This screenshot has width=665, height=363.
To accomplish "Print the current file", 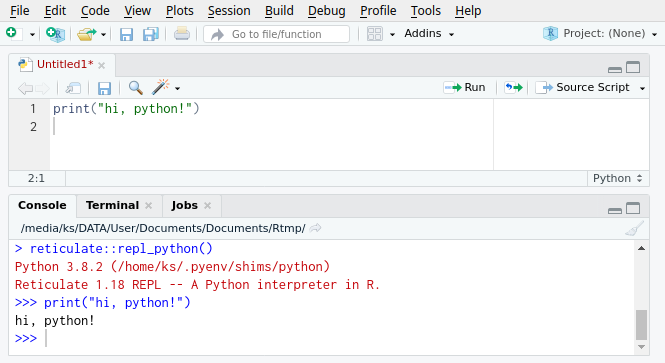I will pos(182,34).
